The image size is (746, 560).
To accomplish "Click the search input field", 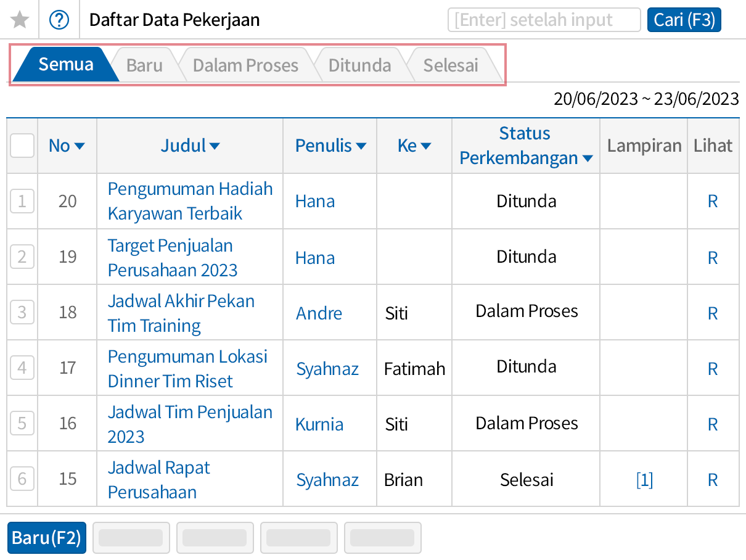I will 544,19.
